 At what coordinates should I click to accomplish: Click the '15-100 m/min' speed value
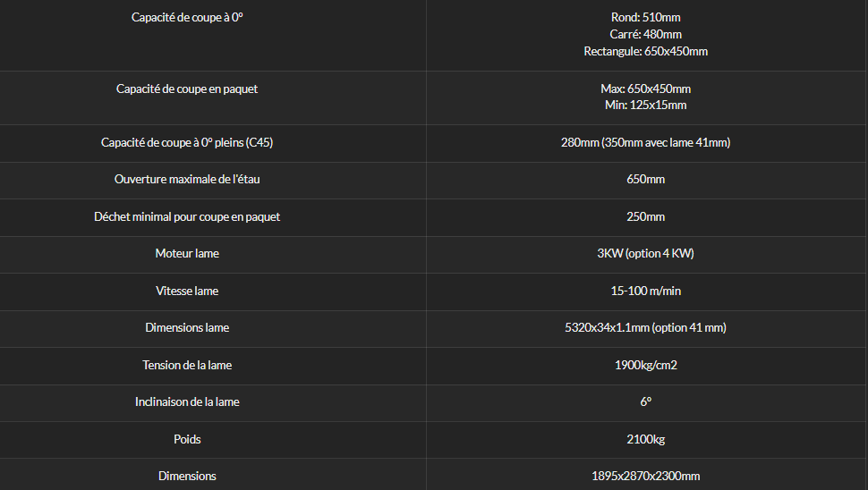coord(645,291)
